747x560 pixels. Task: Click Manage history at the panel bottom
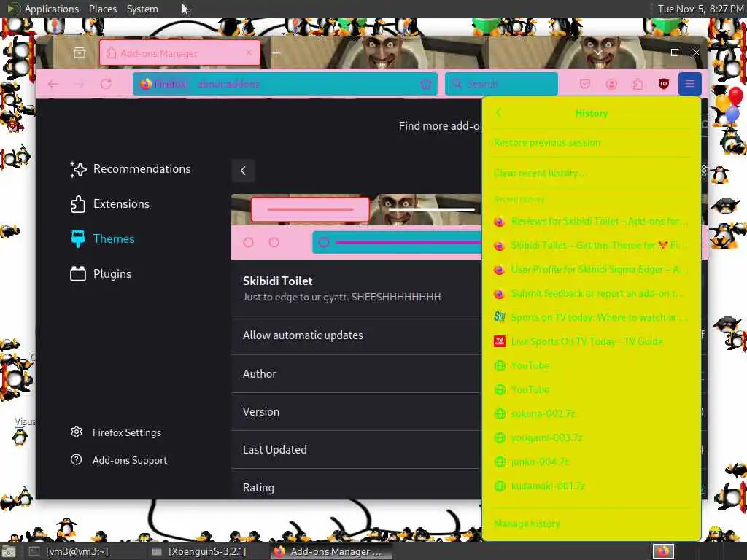[591, 524]
